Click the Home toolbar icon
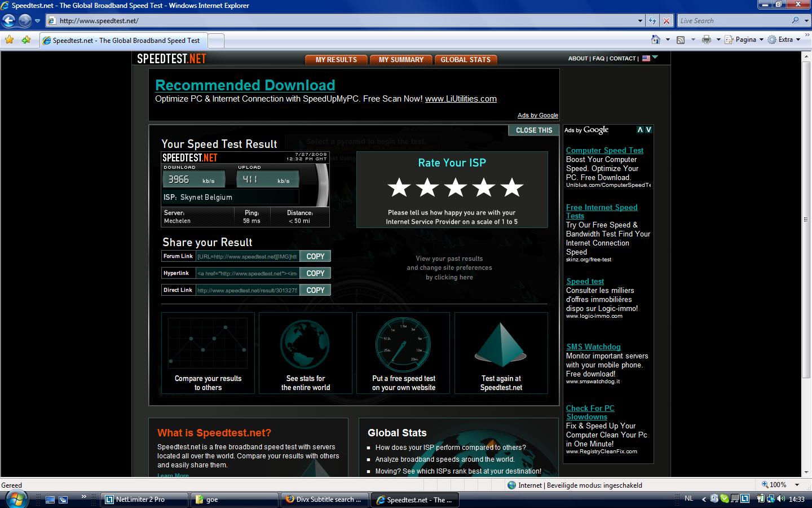The height and width of the screenshot is (508, 812). (656, 40)
